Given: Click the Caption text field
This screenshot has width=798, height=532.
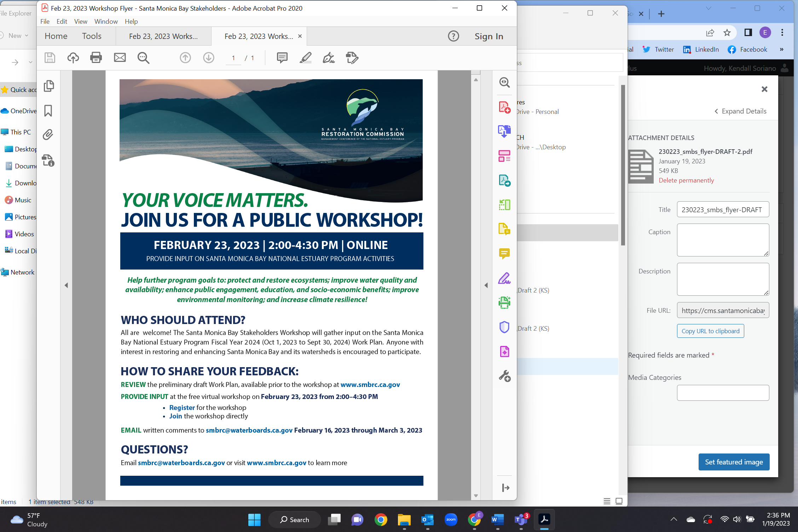Looking at the screenshot, I should point(723,240).
